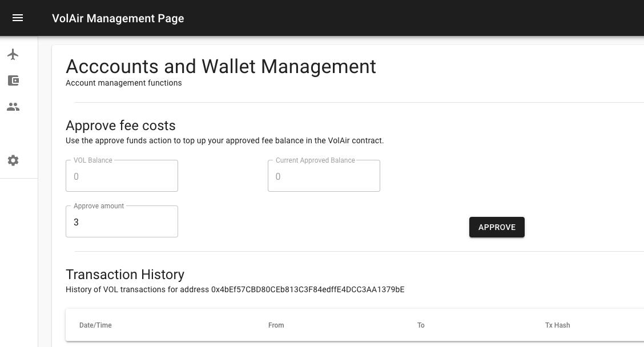
Task: Open the settings gear sidebar icon
Action: (13, 160)
